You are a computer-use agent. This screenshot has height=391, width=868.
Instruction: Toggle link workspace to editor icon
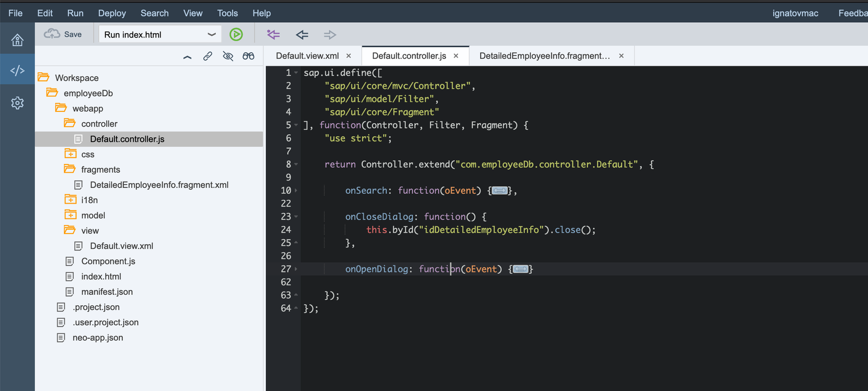pos(208,56)
